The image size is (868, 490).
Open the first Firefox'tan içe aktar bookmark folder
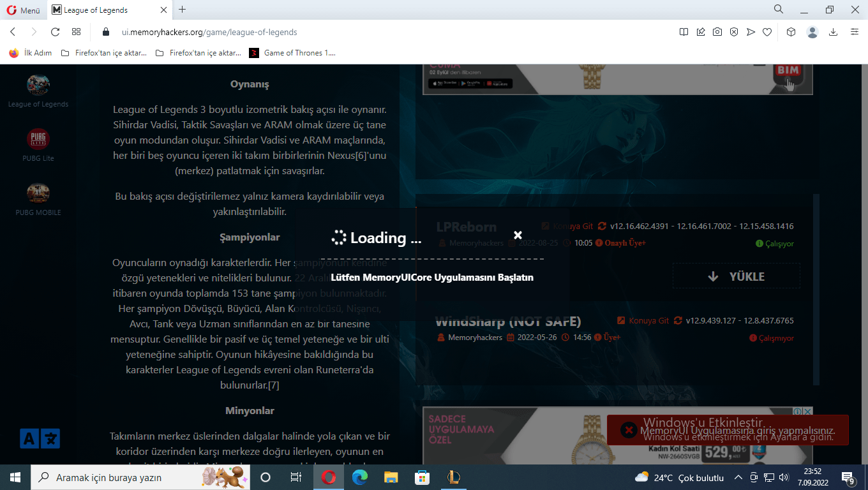pos(103,53)
